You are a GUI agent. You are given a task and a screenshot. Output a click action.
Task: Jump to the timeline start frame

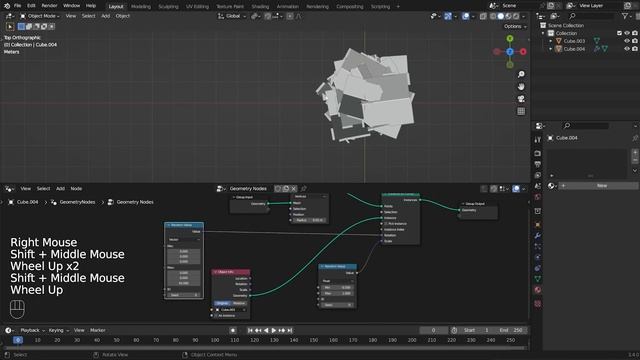250,330
